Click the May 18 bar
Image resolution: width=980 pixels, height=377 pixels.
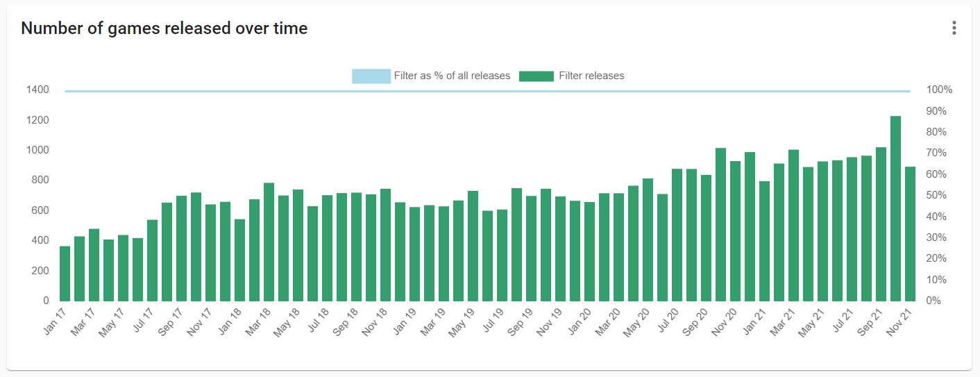coord(298,245)
